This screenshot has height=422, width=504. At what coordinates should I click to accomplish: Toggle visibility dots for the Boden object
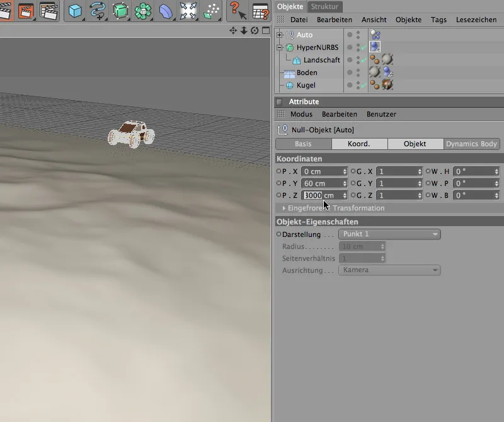358,72
